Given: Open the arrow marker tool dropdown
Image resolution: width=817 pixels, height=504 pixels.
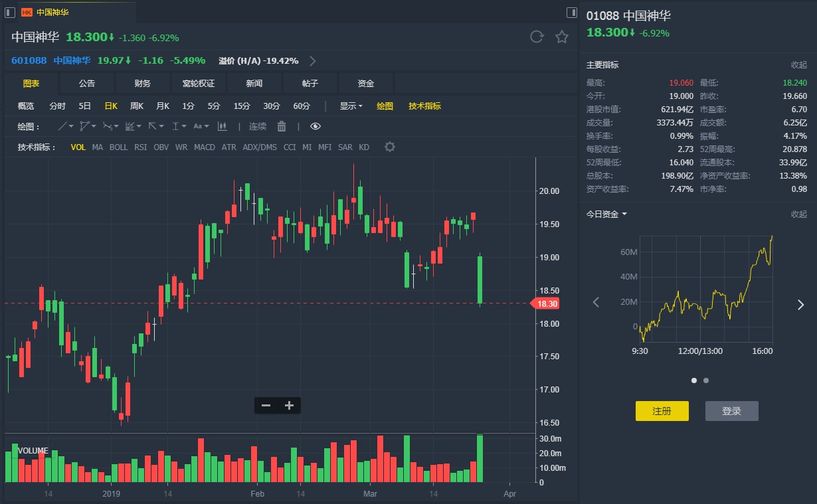Looking at the screenshot, I should (x=155, y=126).
